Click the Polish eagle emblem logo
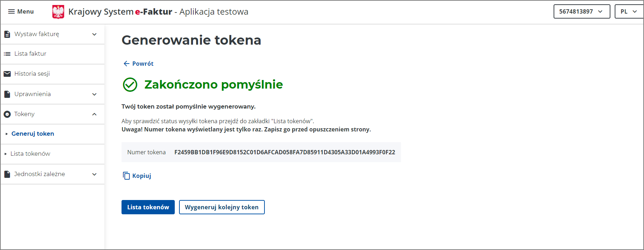 [58, 12]
